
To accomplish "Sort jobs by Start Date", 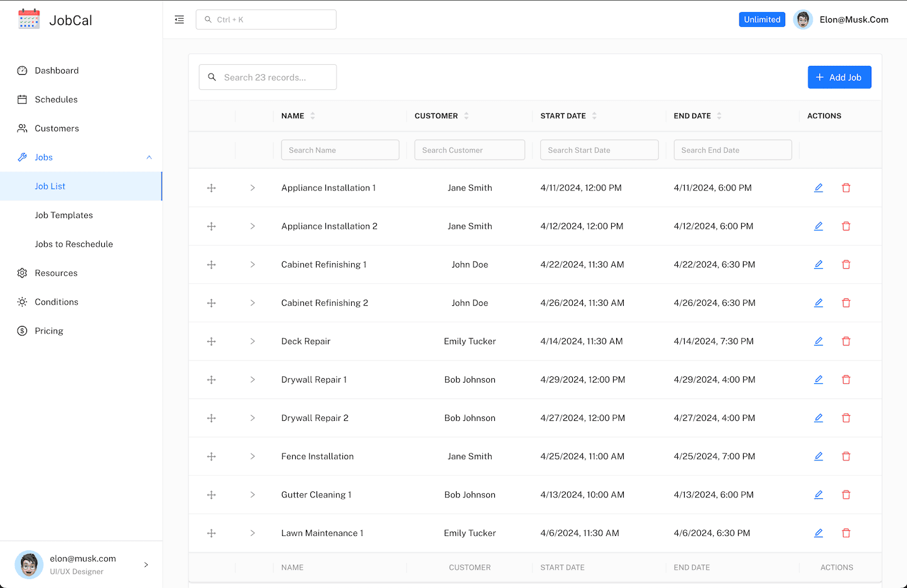I will click(x=594, y=116).
